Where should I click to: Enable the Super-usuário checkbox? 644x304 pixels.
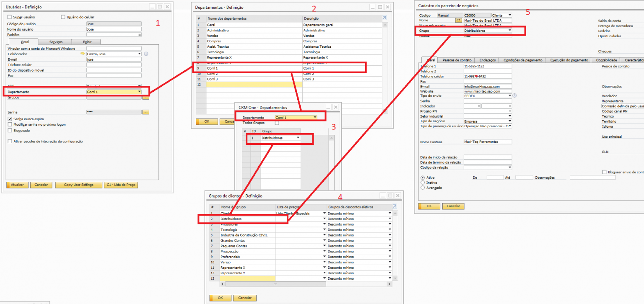pos(10,17)
